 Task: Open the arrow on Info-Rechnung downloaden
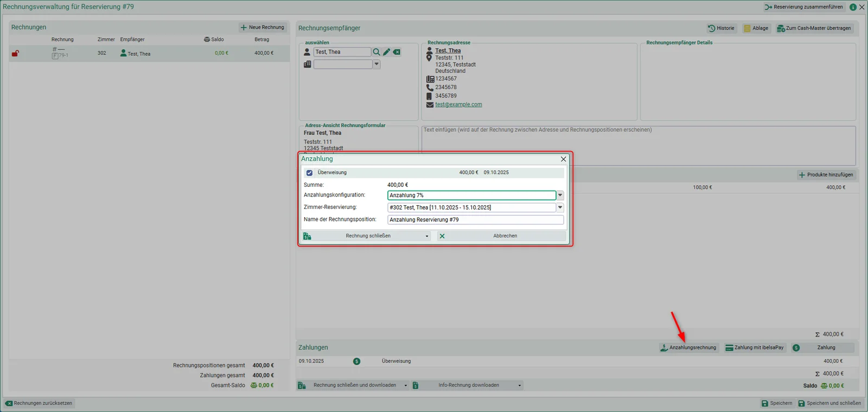pos(520,385)
